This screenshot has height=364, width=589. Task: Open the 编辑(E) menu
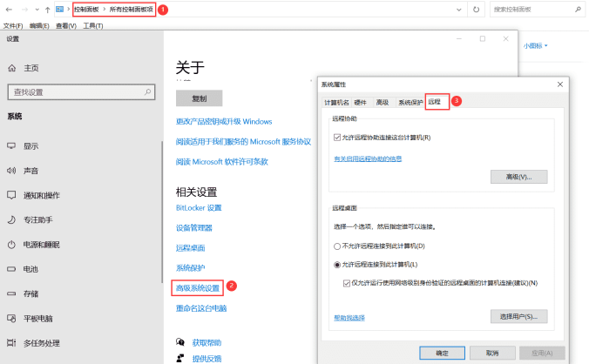39,25
